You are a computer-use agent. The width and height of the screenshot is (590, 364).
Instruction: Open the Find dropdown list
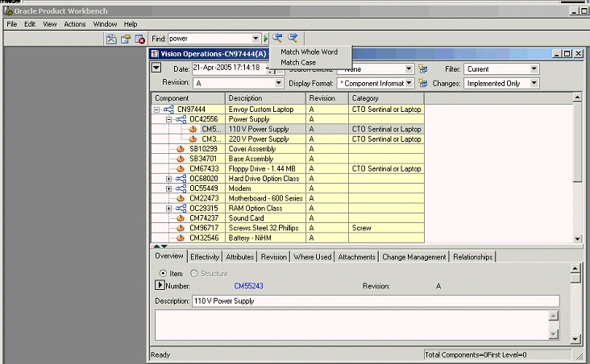(x=256, y=39)
